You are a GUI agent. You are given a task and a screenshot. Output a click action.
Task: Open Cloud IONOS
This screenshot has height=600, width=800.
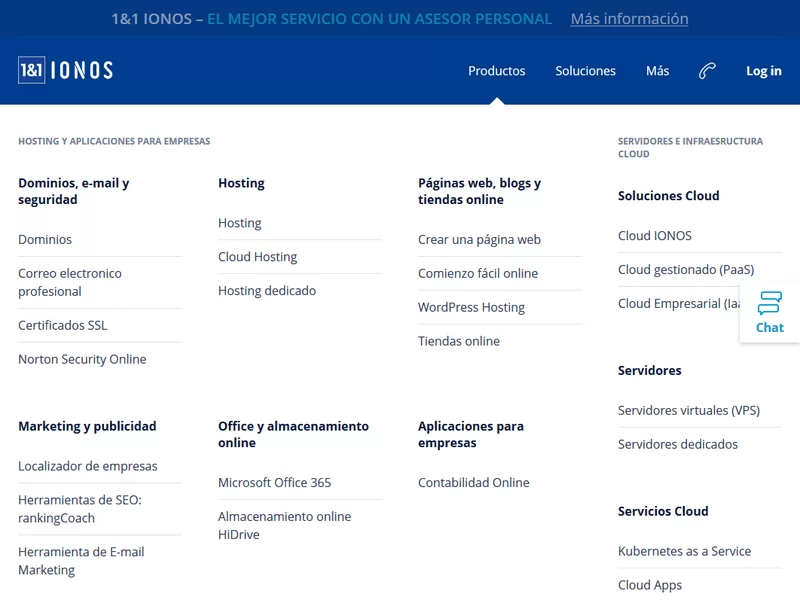(x=655, y=236)
